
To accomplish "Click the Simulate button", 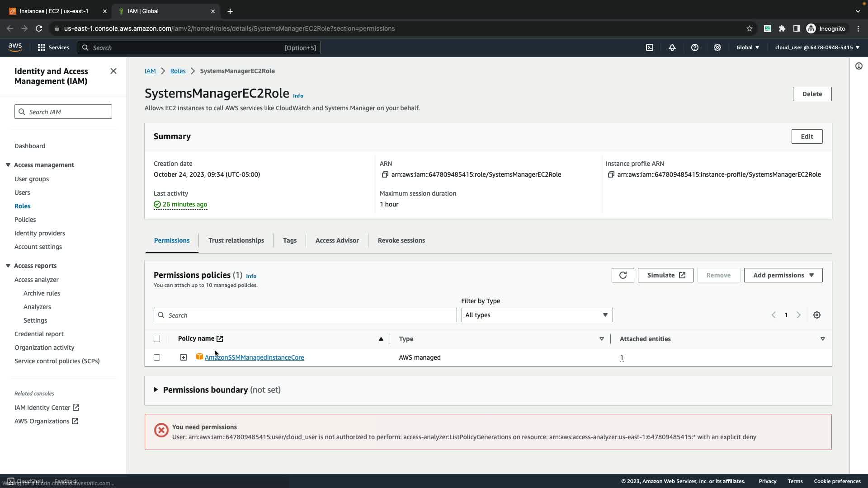I will (x=665, y=275).
